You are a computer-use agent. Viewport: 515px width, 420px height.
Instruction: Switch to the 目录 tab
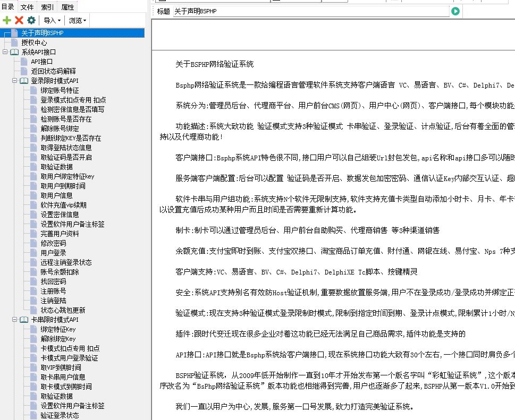[8, 7]
